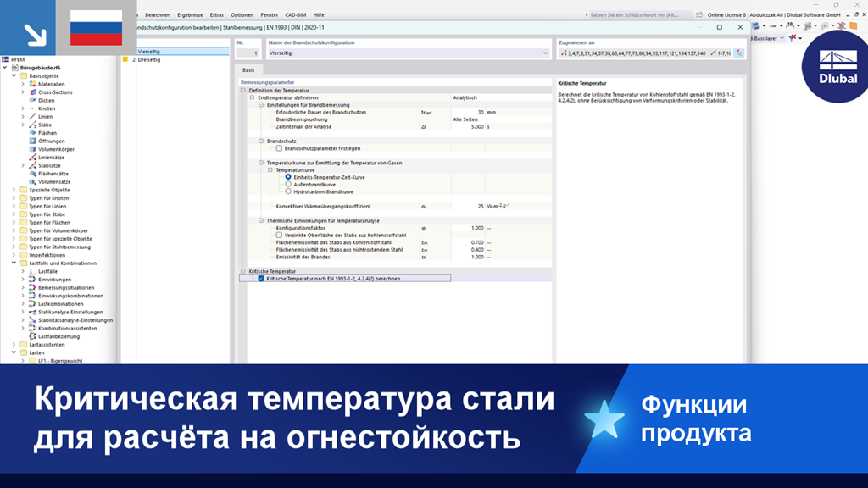
Task: Open the Optionen menu
Action: 242,15
